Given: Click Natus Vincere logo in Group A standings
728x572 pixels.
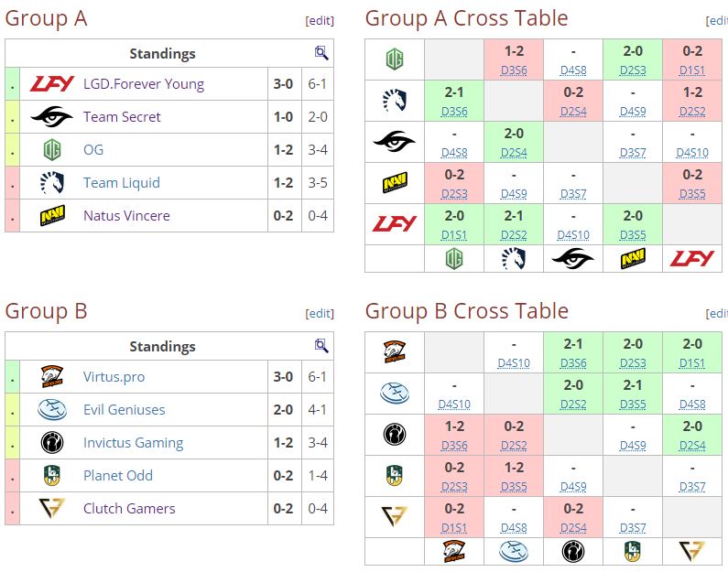Looking at the screenshot, I should tap(51, 216).
